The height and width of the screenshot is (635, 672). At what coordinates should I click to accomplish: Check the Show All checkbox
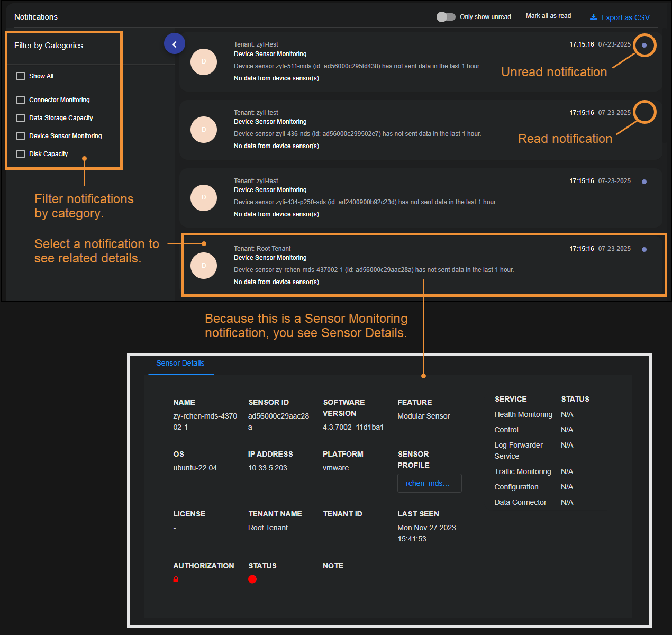(21, 76)
